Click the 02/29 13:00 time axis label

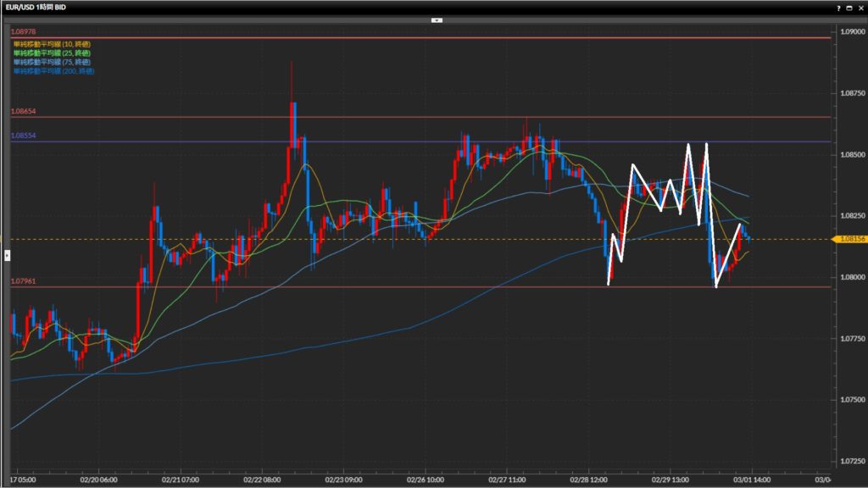670,479
